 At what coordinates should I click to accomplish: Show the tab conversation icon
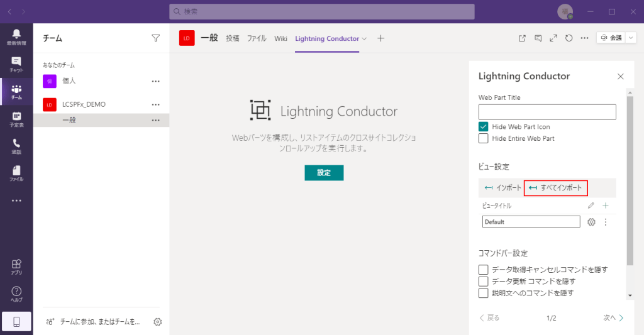click(x=538, y=38)
